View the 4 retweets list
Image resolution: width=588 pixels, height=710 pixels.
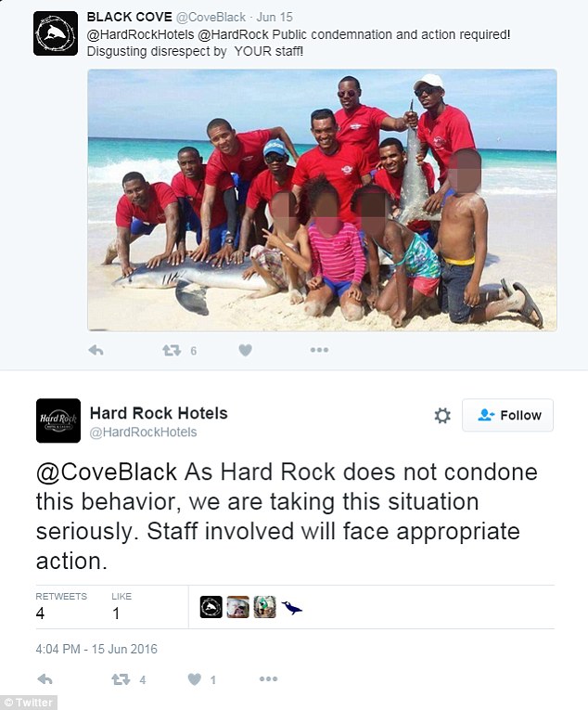point(61,606)
